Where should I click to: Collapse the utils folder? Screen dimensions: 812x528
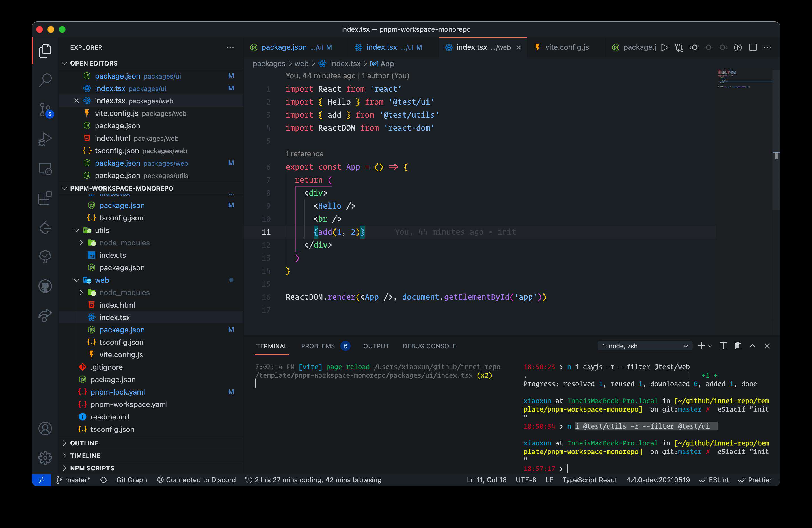pyautogui.click(x=76, y=230)
